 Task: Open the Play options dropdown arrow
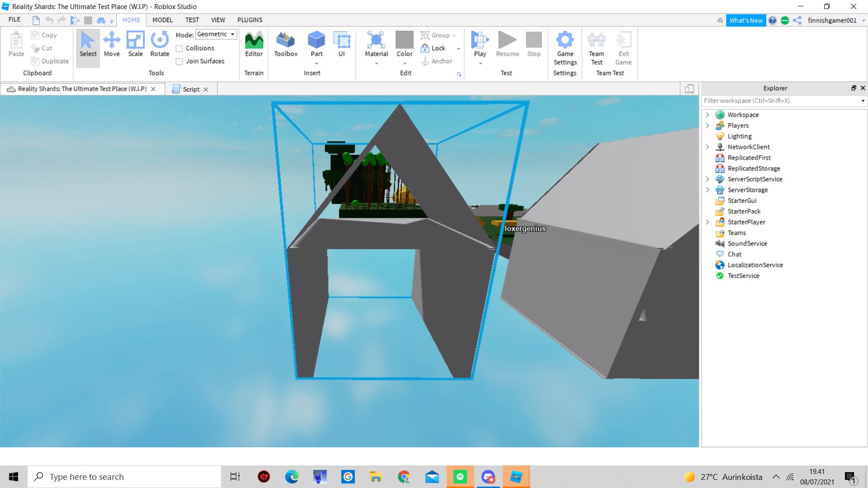480,64
